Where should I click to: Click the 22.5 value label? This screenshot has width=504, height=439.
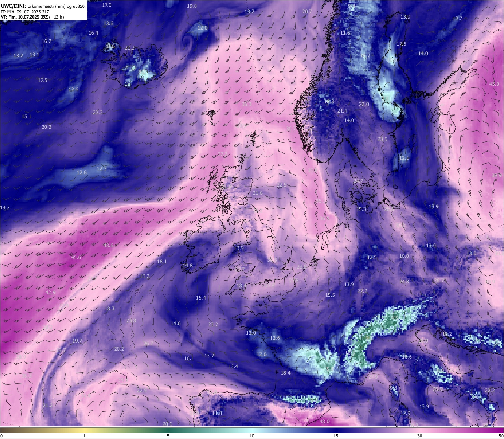pyautogui.click(x=282, y=185)
